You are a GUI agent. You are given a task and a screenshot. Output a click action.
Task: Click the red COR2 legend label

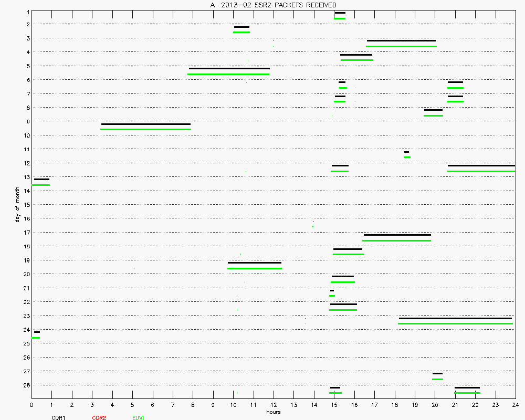99,418
